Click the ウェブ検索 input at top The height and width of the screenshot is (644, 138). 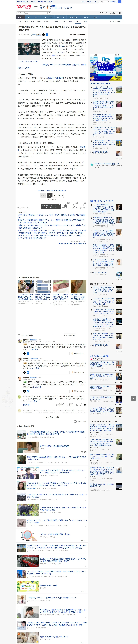pos(102,2)
